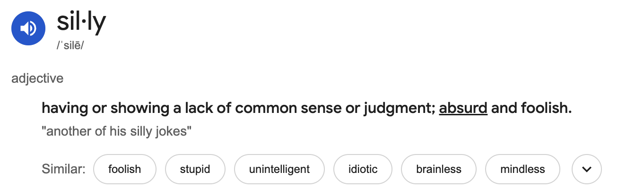
Task: Click the 'Similar:' label
Action: click(64, 169)
